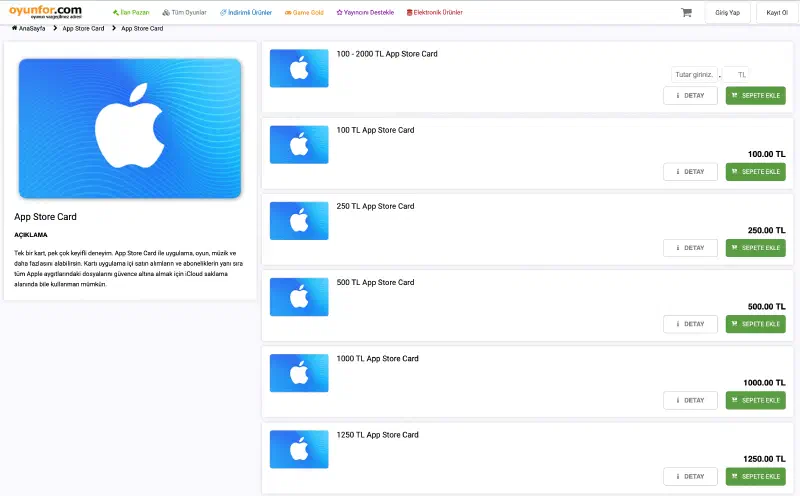Image resolution: width=800 pixels, height=496 pixels.
Task: Open the shopping cart icon
Action: [x=686, y=12]
